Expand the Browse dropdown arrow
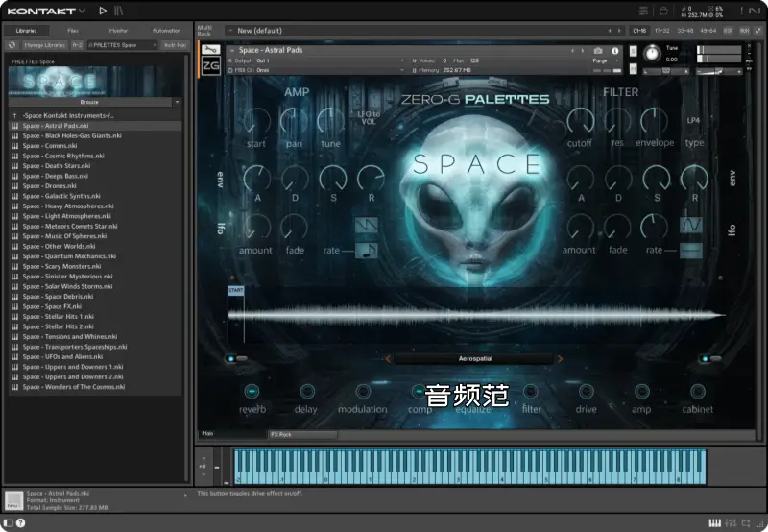 point(177,101)
